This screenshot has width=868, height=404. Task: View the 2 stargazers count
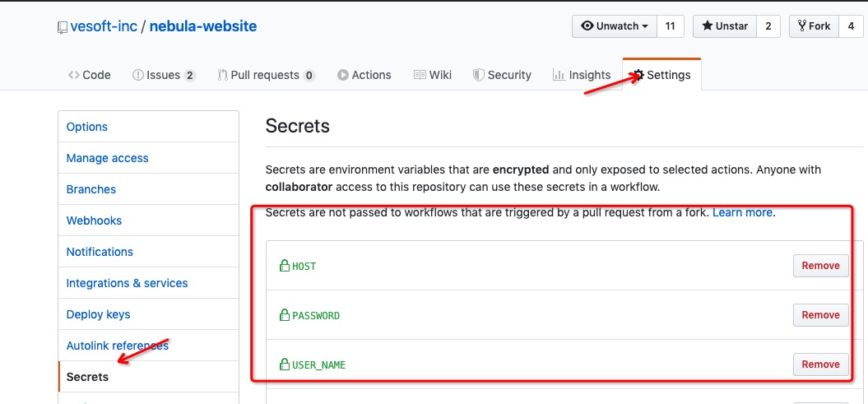(768, 26)
